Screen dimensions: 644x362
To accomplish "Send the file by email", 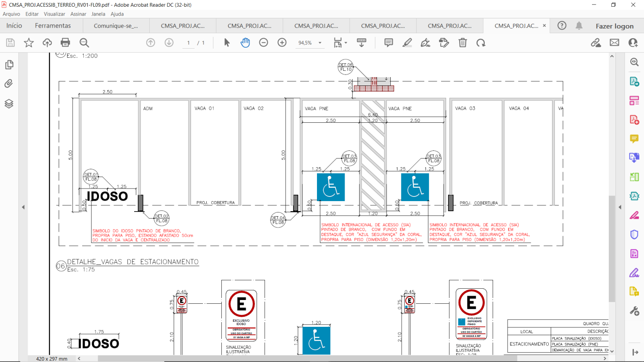I will tap(614, 43).
